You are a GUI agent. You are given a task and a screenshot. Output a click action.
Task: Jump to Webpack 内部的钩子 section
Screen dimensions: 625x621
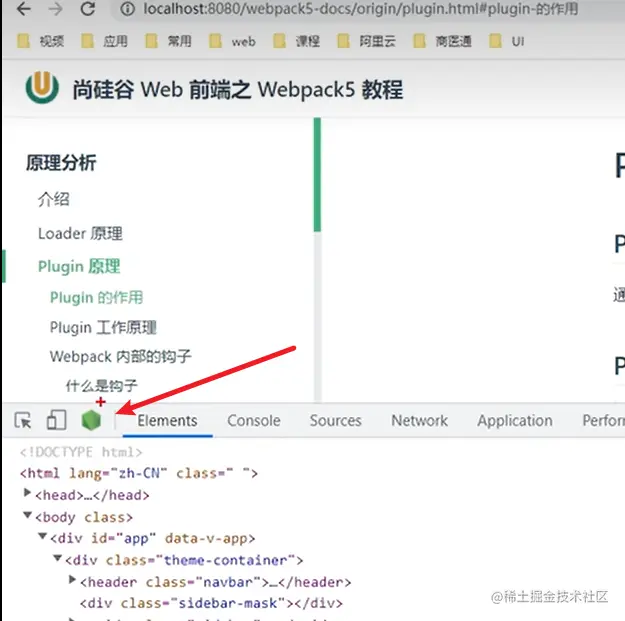(x=120, y=356)
